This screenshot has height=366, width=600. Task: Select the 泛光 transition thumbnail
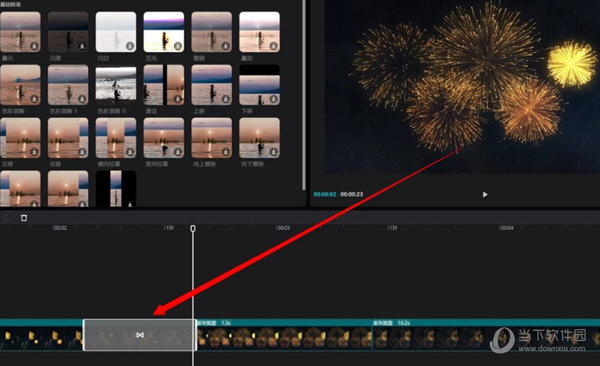[164, 32]
